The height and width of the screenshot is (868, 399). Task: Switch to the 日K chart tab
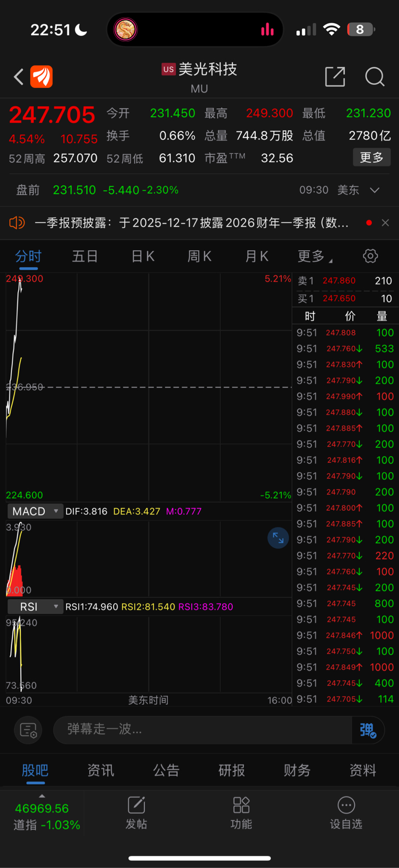pos(142,256)
